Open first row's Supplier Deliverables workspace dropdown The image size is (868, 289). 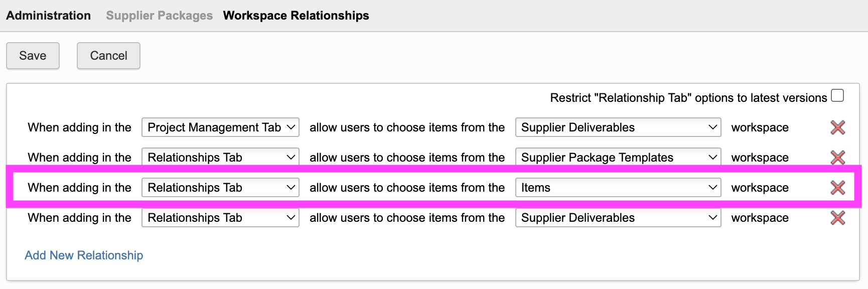(x=618, y=127)
